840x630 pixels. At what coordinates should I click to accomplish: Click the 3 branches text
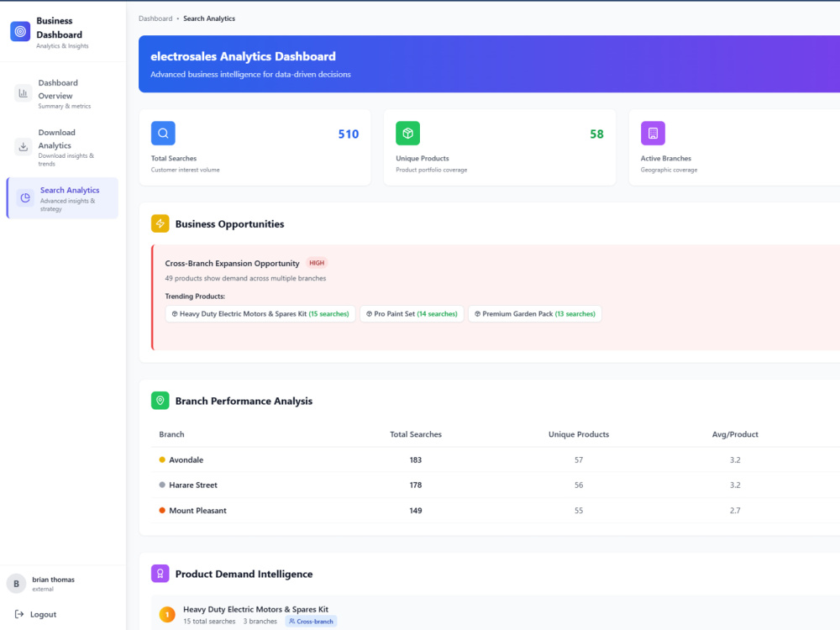[260, 622]
